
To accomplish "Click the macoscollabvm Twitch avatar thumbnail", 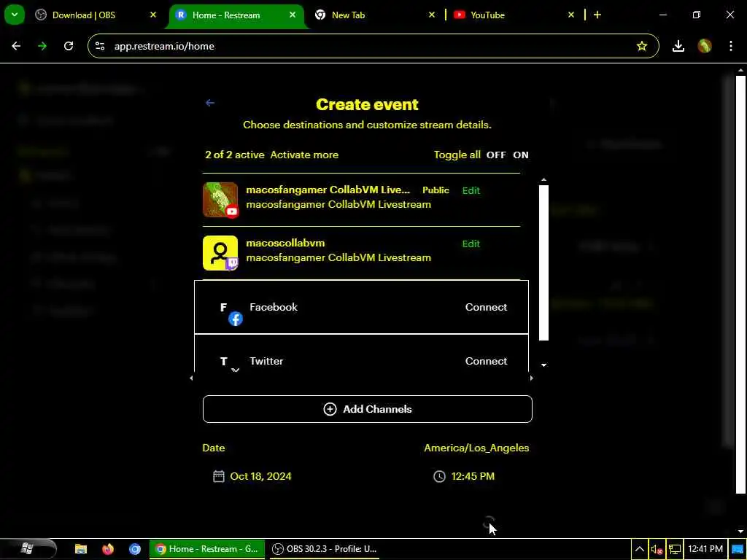I will (220, 253).
